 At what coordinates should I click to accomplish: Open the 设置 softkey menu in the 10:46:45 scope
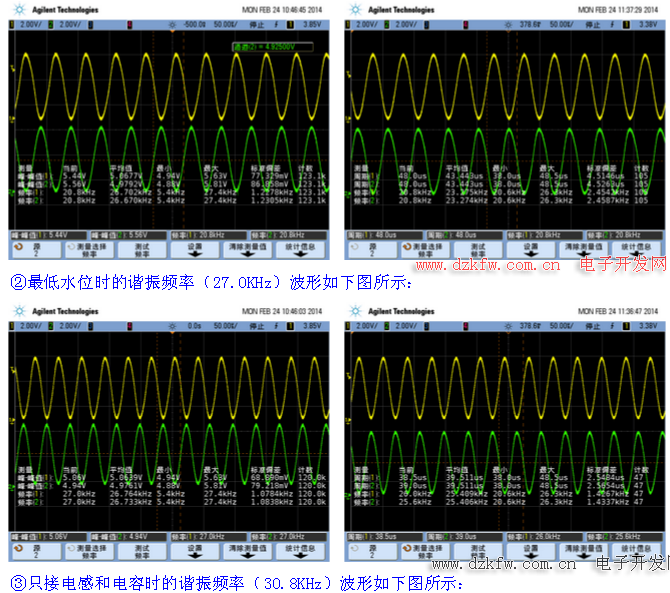tap(195, 247)
